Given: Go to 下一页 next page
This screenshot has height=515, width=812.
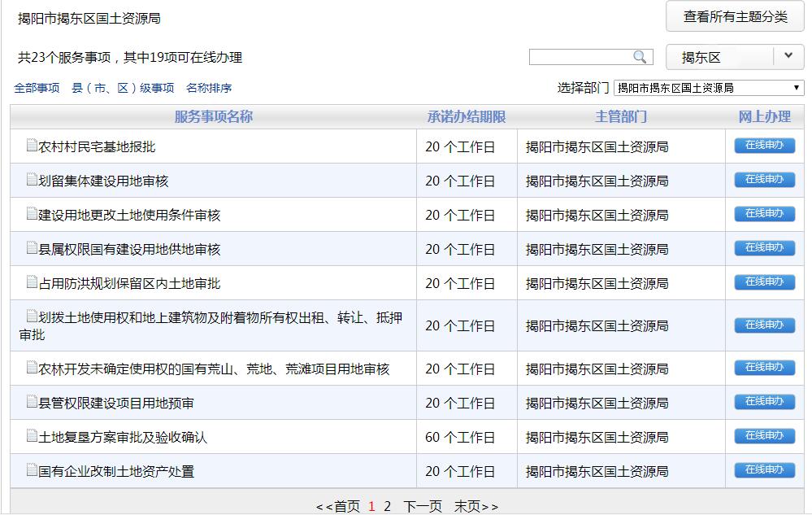Looking at the screenshot, I should pos(423,506).
